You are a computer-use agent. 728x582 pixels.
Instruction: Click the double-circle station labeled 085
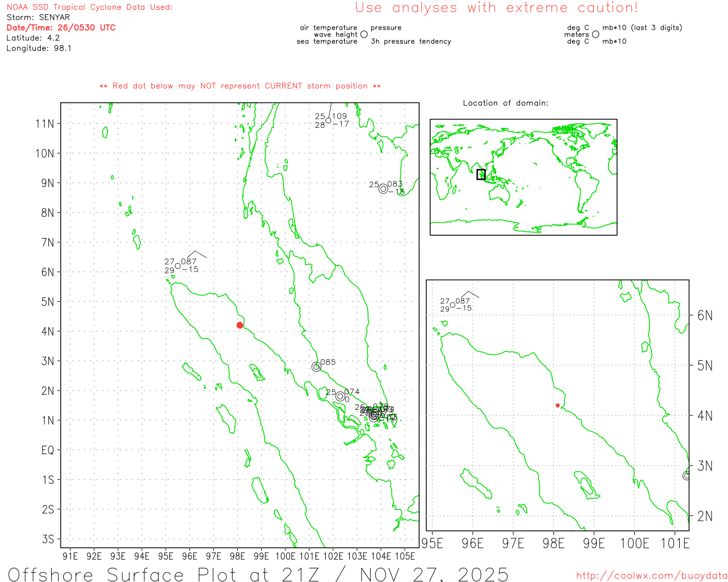316,367
